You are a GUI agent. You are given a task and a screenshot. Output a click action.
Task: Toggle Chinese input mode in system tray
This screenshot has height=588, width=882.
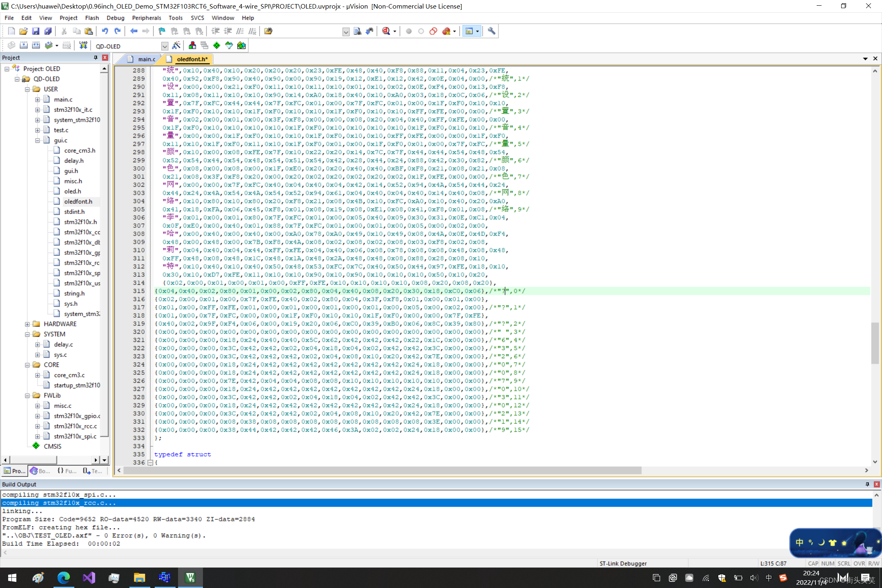(768, 578)
